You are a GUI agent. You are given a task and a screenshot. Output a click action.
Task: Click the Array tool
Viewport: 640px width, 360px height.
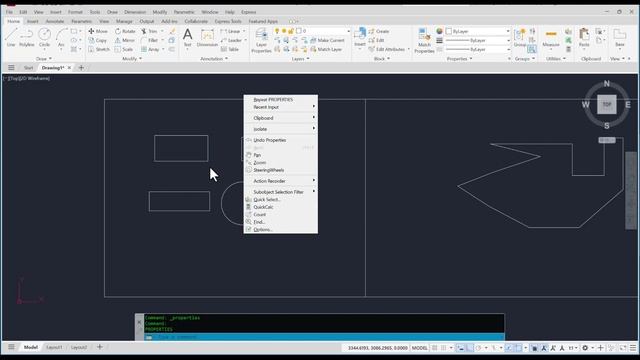pyautogui.click(x=150, y=49)
